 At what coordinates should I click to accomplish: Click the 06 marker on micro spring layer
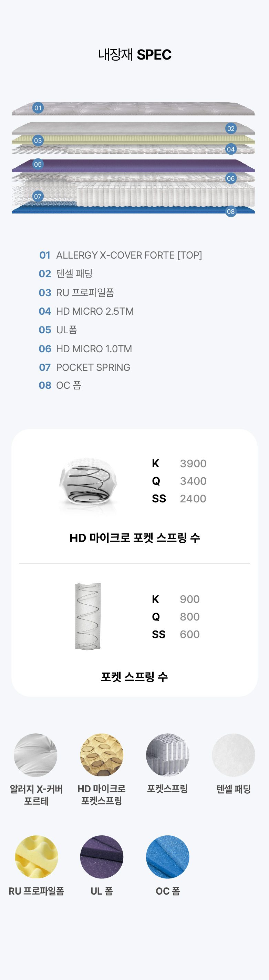coord(230,178)
